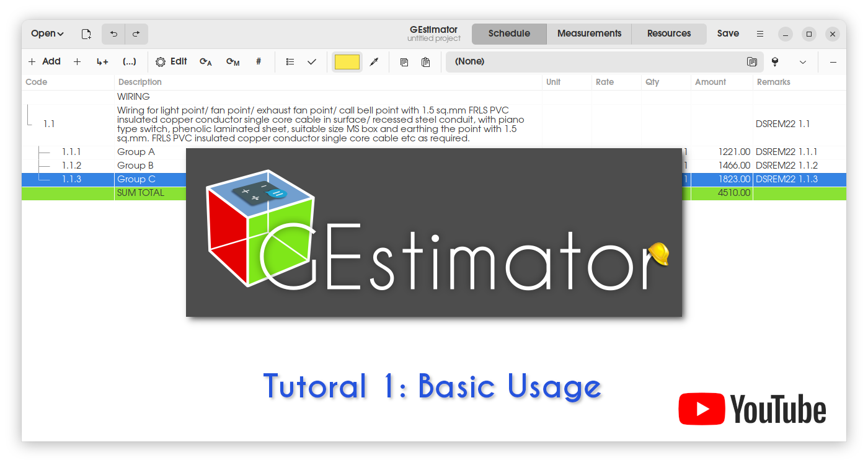Paste rows with clipboard icon

tap(425, 61)
